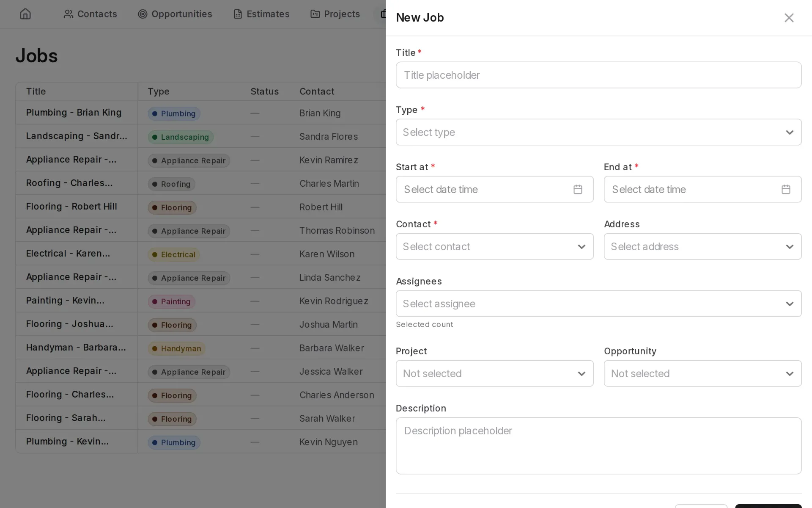Open job Handyman - Barbara...
Screen dimensions: 812x508
[x=76, y=348]
